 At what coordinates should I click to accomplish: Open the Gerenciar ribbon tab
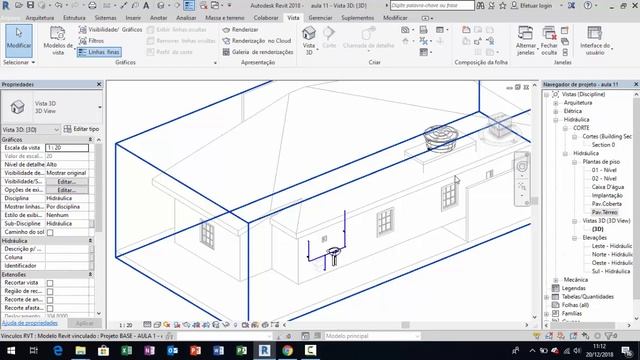[x=320, y=18]
